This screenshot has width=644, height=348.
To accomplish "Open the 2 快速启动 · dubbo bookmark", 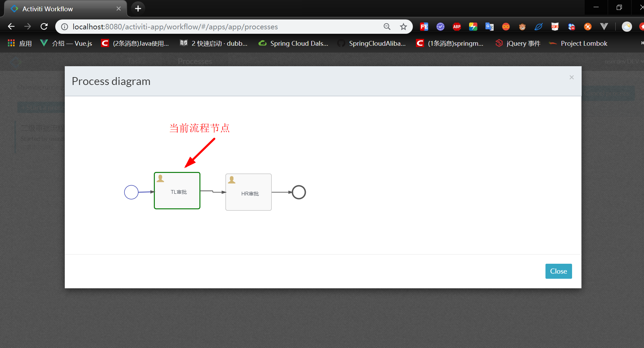I will coord(214,43).
